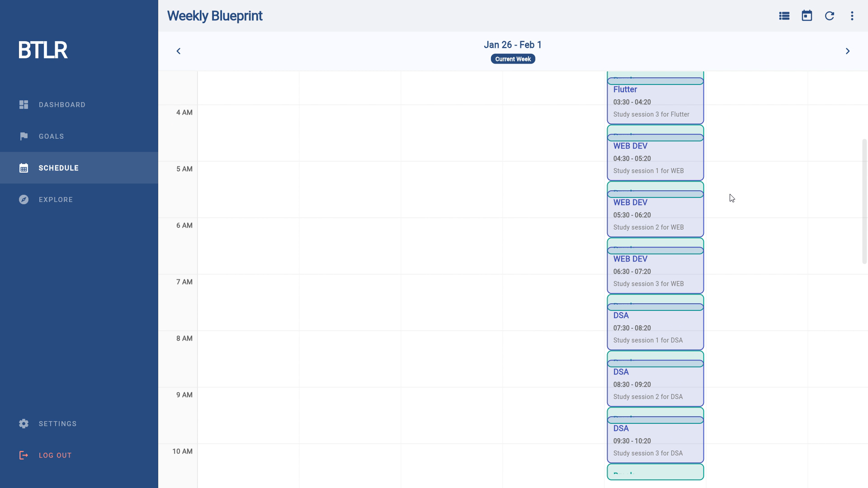Image resolution: width=868 pixels, height=488 pixels.
Task: Open the Schedule menu item
Action: click(x=59, y=168)
